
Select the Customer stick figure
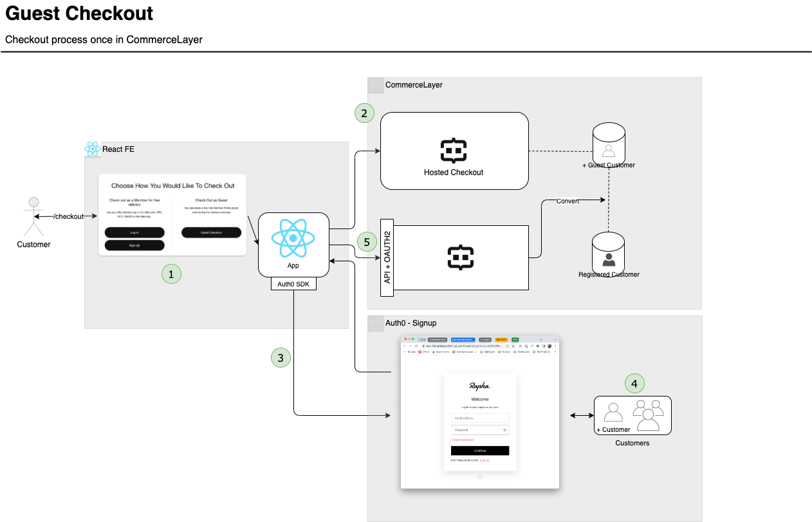[30, 217]
